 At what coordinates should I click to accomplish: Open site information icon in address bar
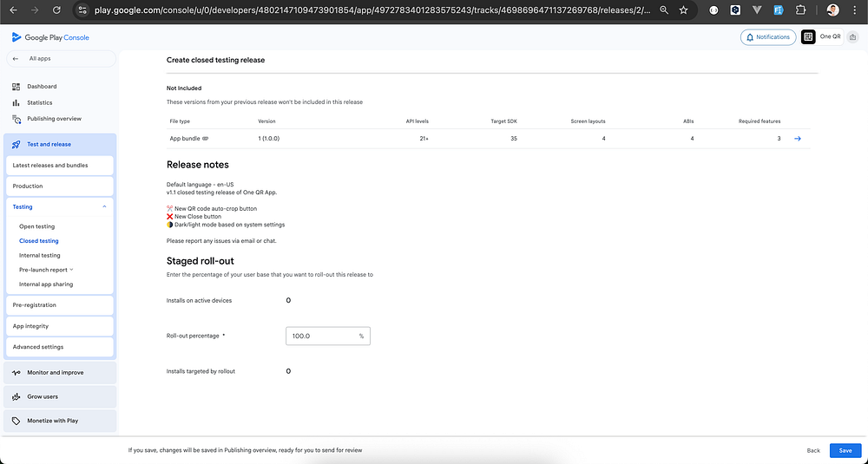coord(82,10)
